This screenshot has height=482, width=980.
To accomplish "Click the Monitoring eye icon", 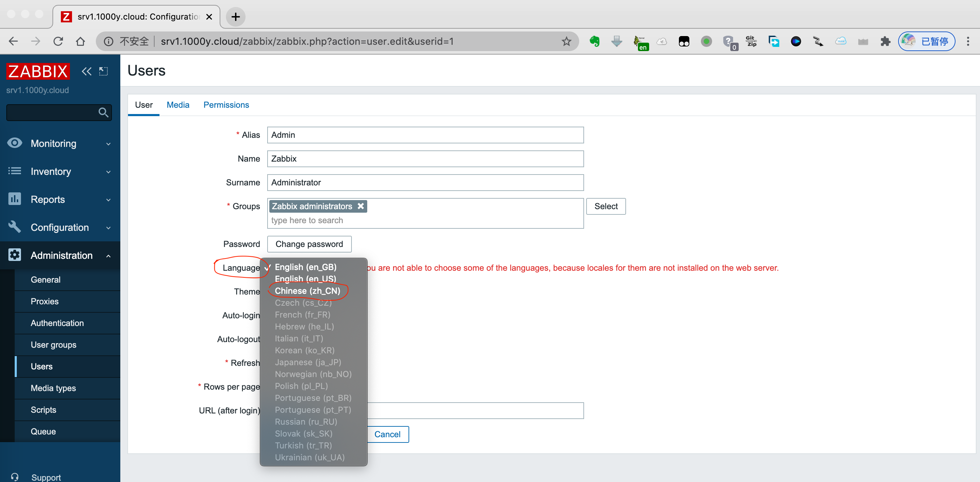I will [14, 143].
